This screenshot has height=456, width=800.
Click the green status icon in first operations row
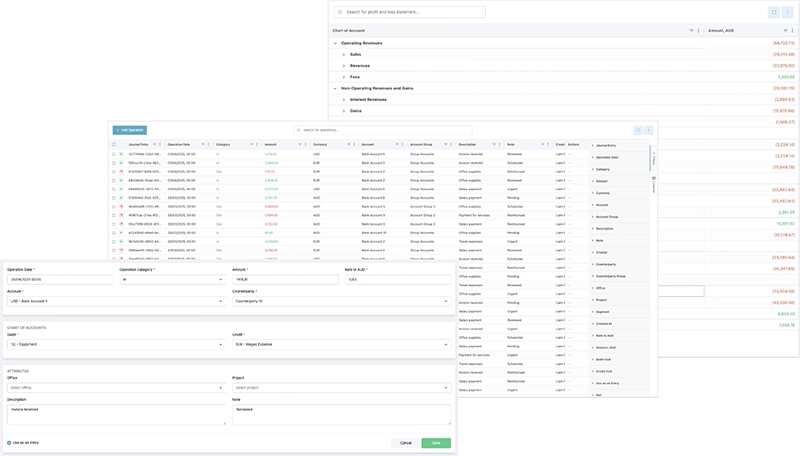point(121,154)
